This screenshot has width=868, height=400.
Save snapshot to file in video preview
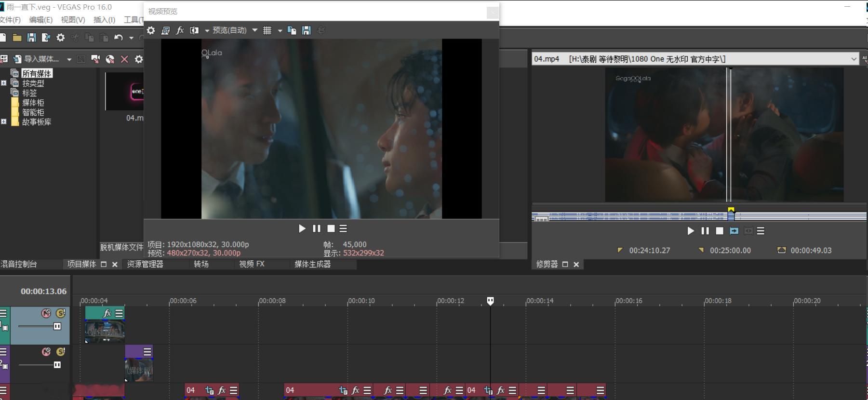306,30
